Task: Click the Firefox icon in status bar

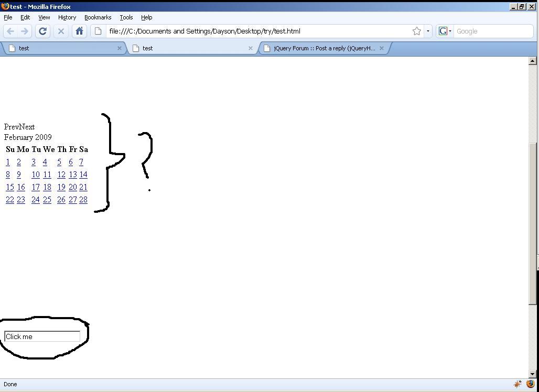Action: (530, 384)
